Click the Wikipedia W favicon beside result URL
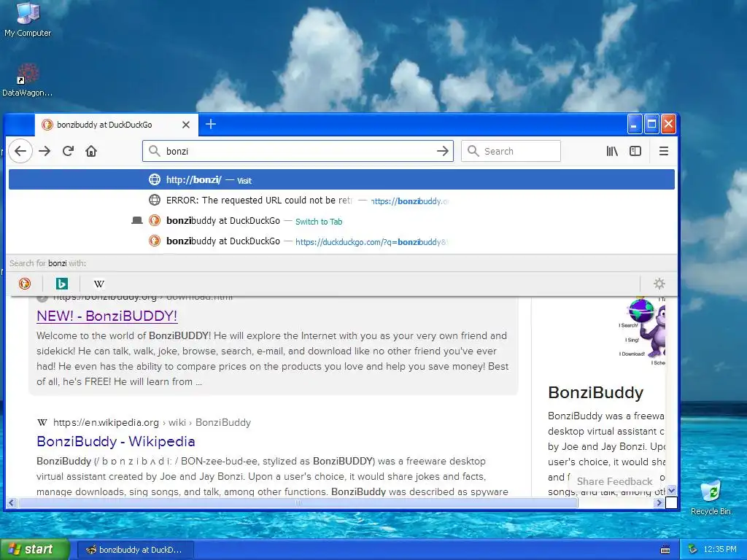 [42, 422]
